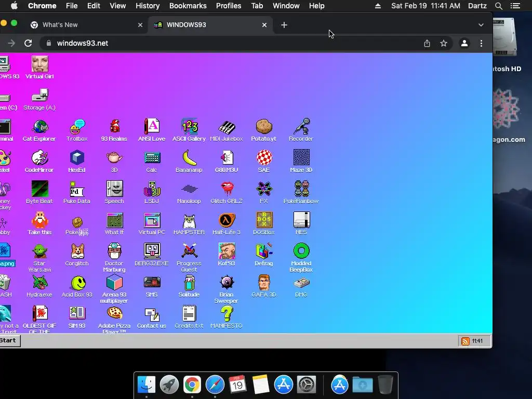Launch the Speech app
This screenshot has height=399, width=532.
114,193
